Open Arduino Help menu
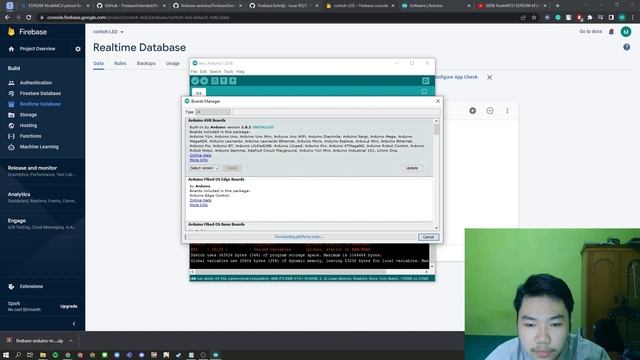 (240, 71)
